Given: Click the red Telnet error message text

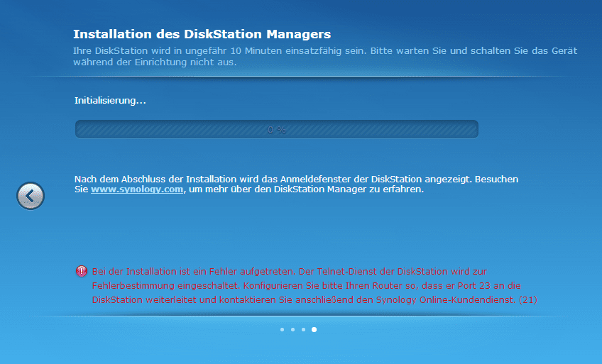Looking at the screenshot, I should [x=314, y=286].
